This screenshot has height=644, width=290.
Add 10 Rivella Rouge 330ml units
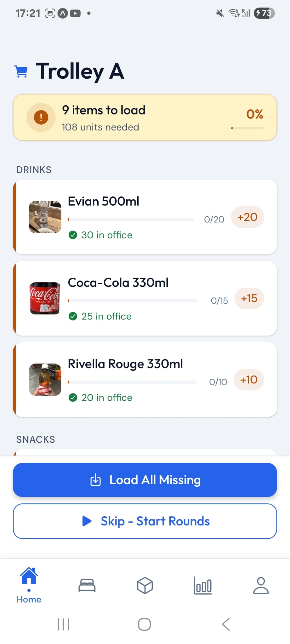[x=249, y=380]
